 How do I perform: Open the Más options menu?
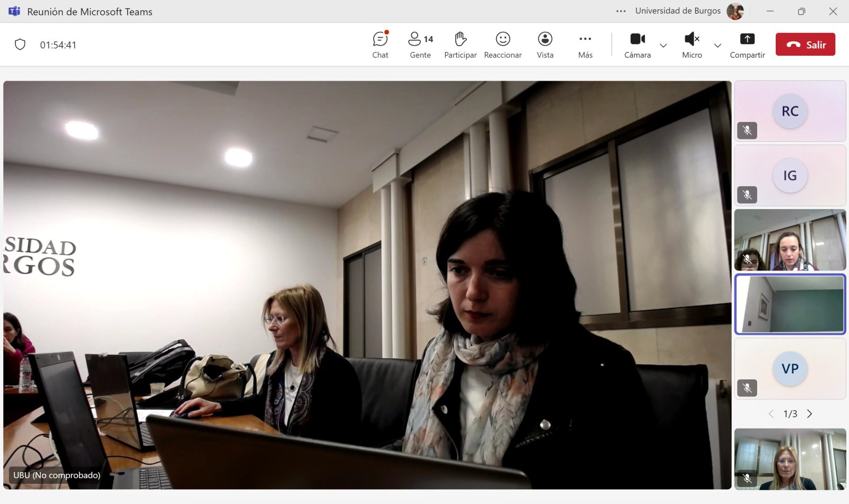coord(585,45)
